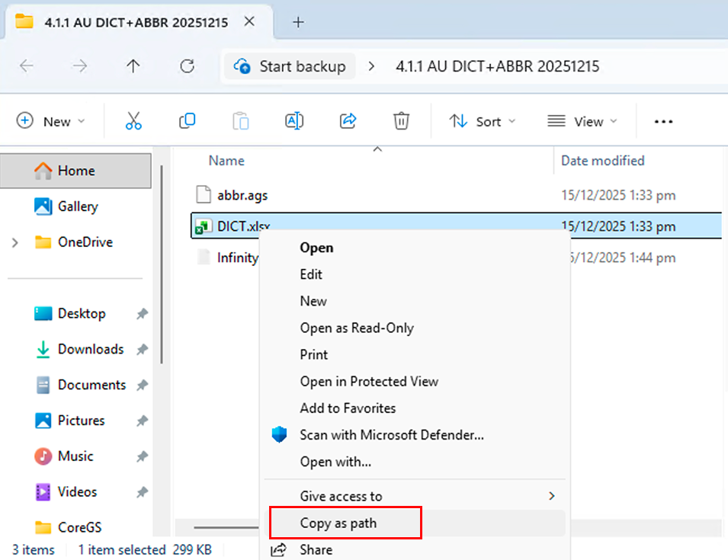Viewport: 728px width, 560px height.
Task: Unpin Music using its pin icon
Action: coord(142,456)
